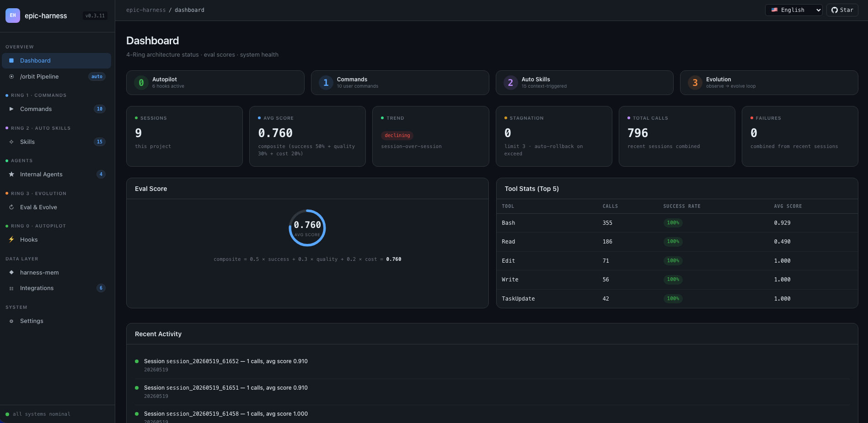This screenshot has height=423, width=868.
Task: Click the Autopilot ring card
Action: point(215,83)
